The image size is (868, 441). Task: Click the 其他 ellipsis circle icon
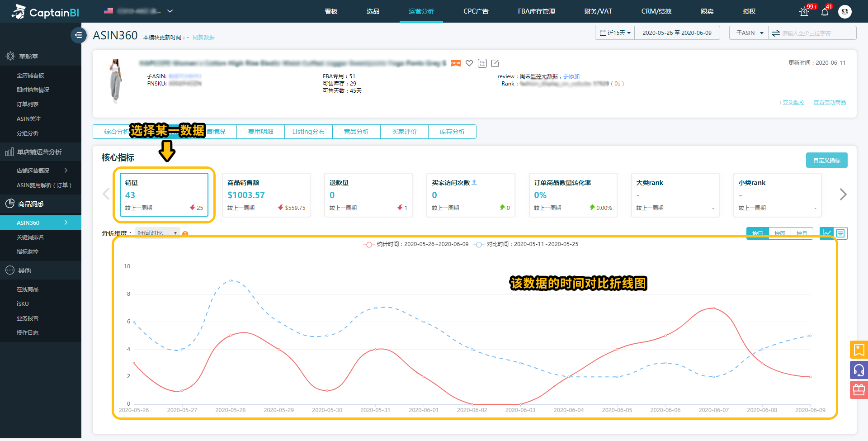pos(10,270)
